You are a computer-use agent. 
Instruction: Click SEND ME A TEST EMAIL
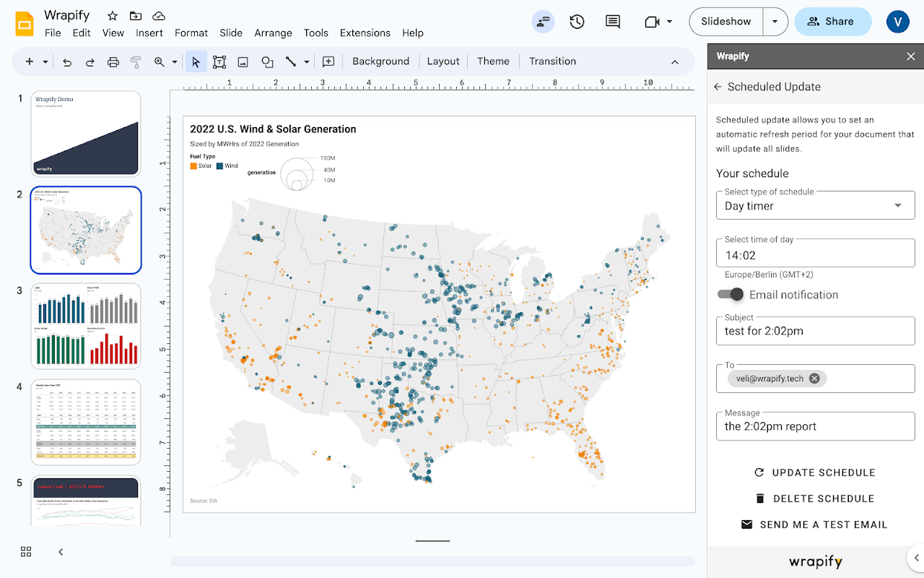[x=814, y=525]
